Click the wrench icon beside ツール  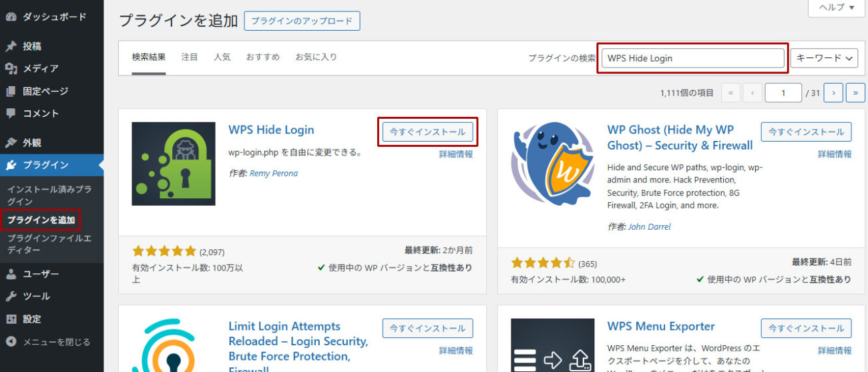11,296
